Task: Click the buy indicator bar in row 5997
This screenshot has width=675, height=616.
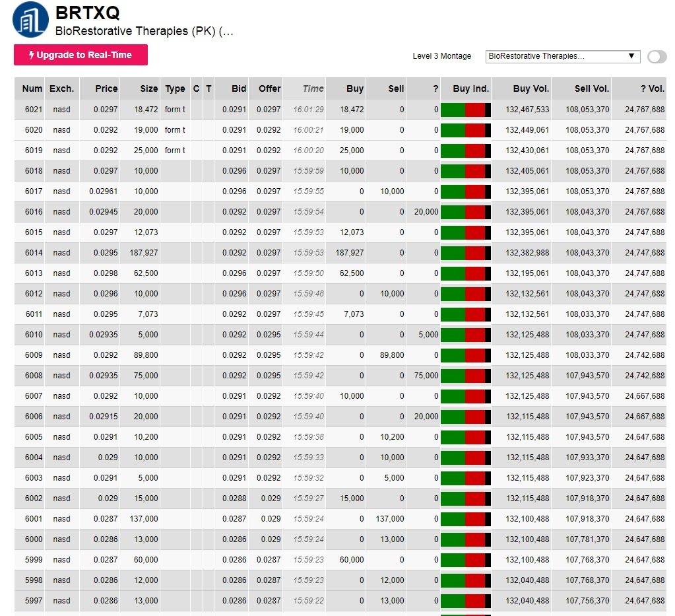Action: tap(466, 601)
